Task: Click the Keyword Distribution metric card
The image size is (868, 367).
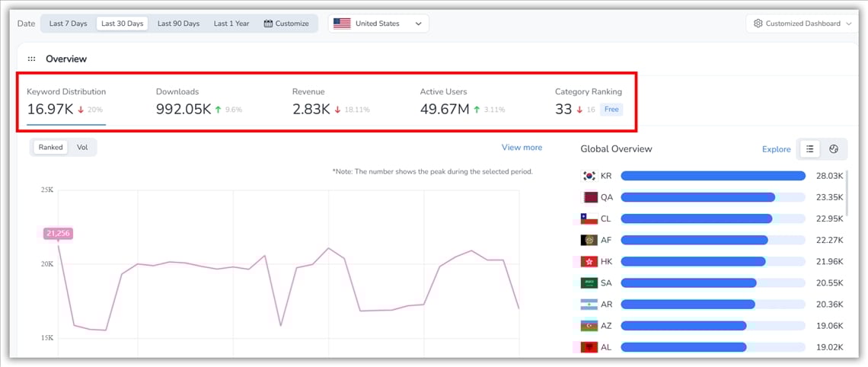Action: click(66, 101)
